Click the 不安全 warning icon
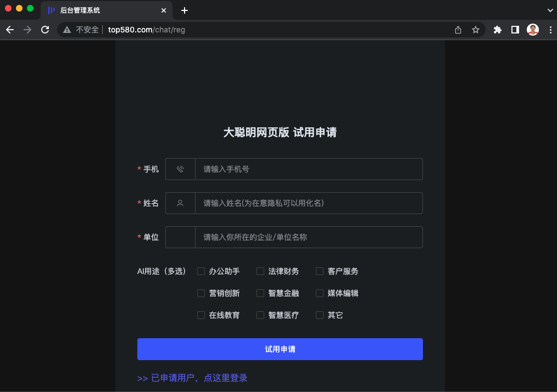557x392 pixels. 66,30
